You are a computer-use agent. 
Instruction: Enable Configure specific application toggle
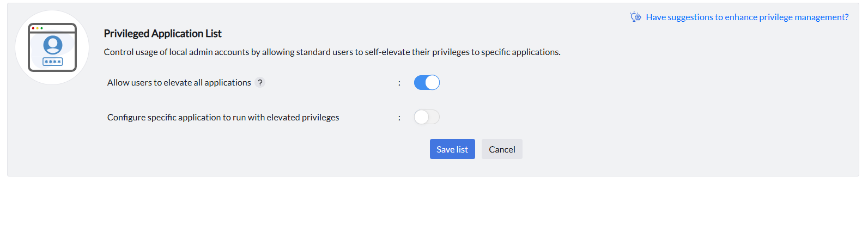click(427, 117)
